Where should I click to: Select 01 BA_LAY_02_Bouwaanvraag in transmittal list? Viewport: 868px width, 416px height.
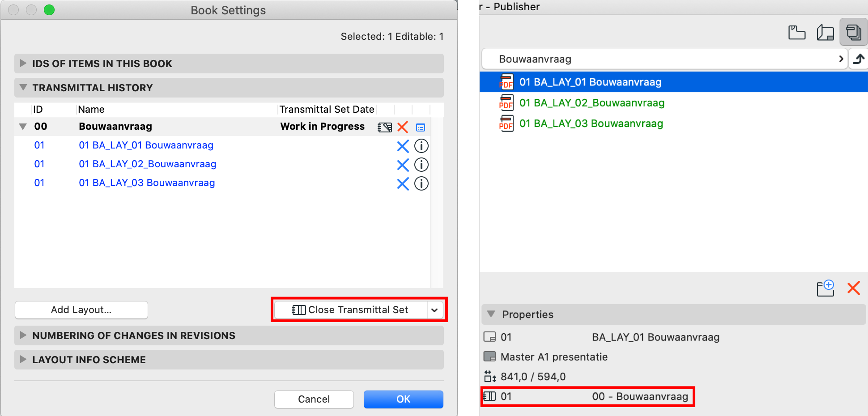click(x=148, y=164)
